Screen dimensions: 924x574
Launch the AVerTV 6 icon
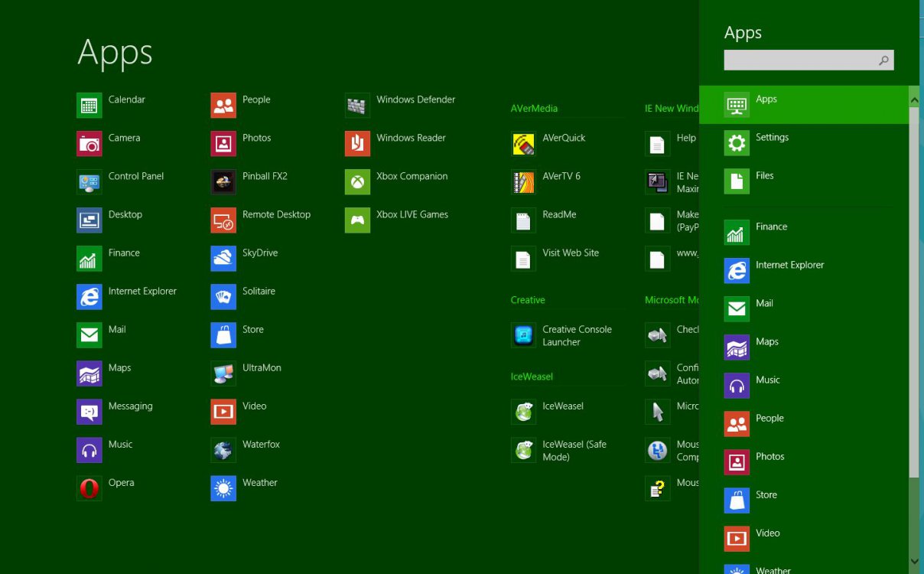click(523, 181)
